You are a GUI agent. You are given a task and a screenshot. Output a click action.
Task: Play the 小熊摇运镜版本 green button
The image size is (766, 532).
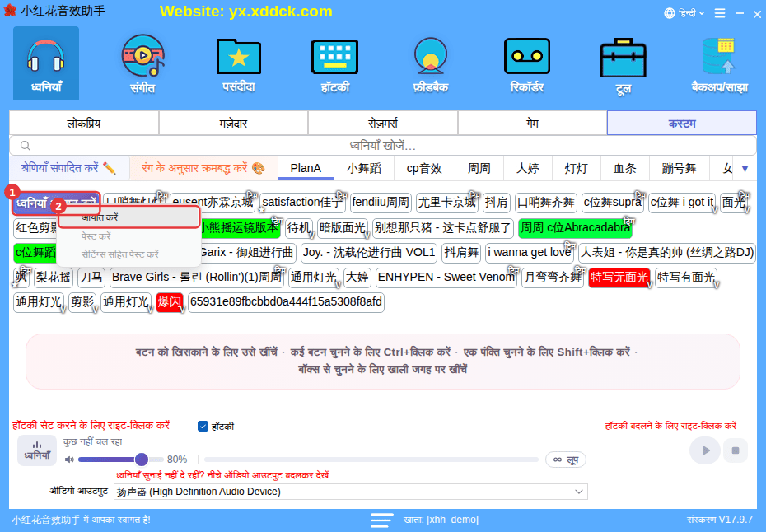240,227
